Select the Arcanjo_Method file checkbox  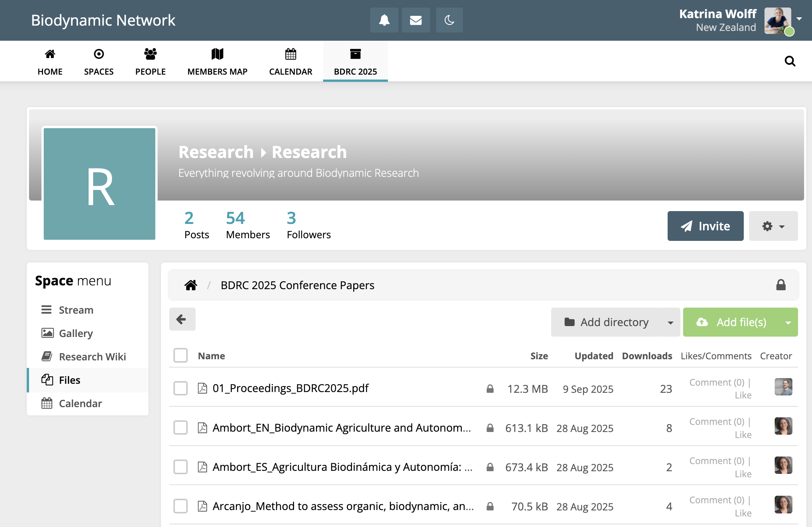click(181, 506)
